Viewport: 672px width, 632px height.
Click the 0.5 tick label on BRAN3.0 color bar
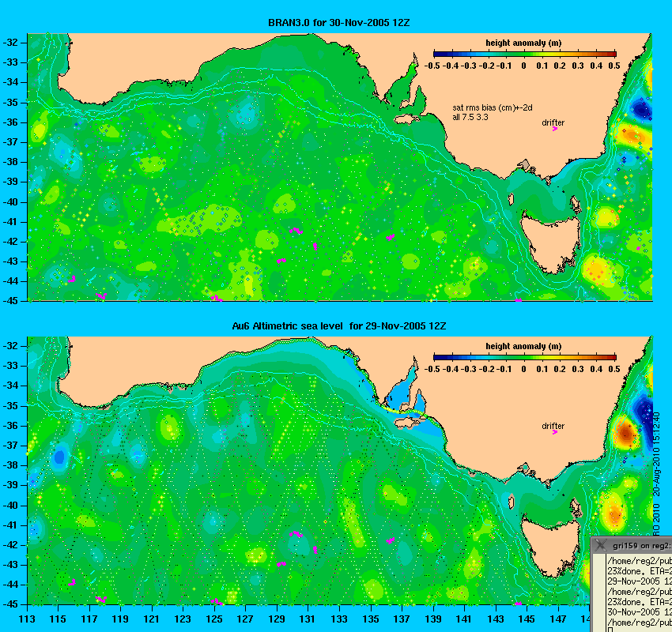pos(614,66)
